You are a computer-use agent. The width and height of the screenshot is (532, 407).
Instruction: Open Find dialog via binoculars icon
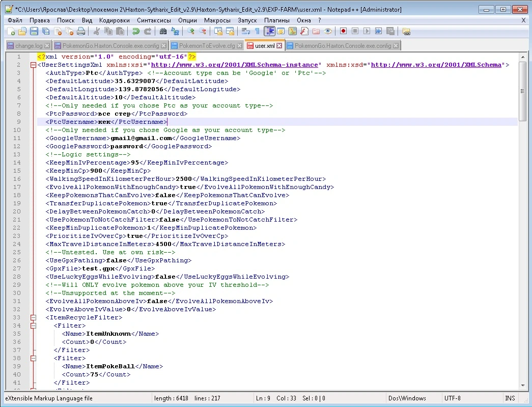[163, 32]
